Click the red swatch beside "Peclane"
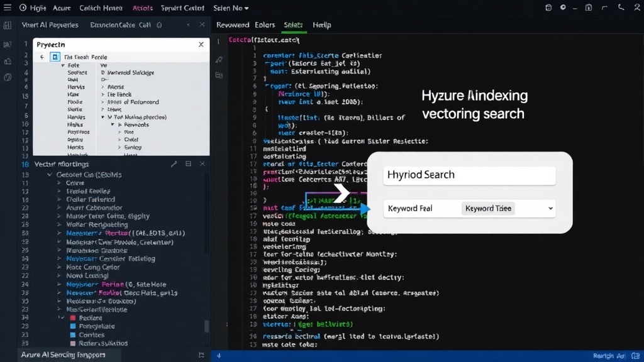 click(x=73, y=318)
